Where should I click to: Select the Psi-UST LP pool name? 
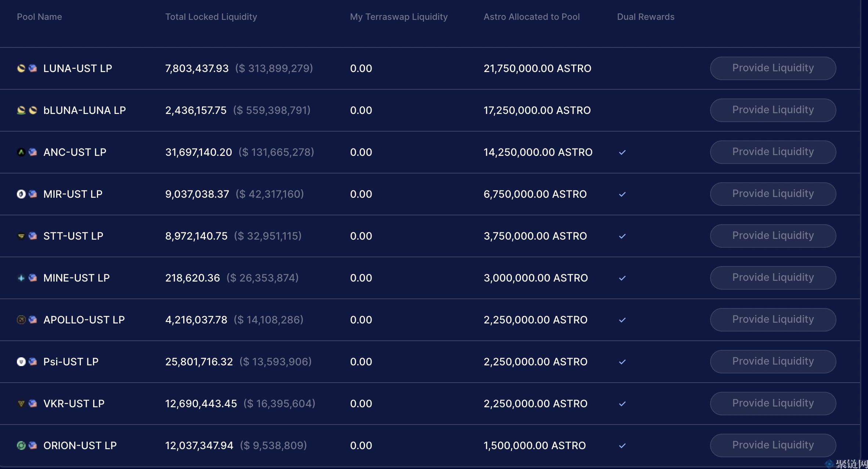click(x=71, y=362)
